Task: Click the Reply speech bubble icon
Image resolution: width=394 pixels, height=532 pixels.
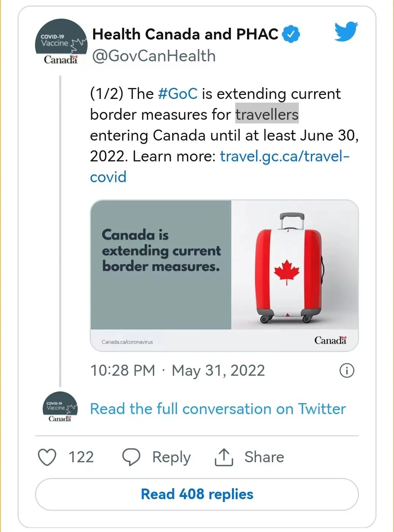Action: point(131,457)
